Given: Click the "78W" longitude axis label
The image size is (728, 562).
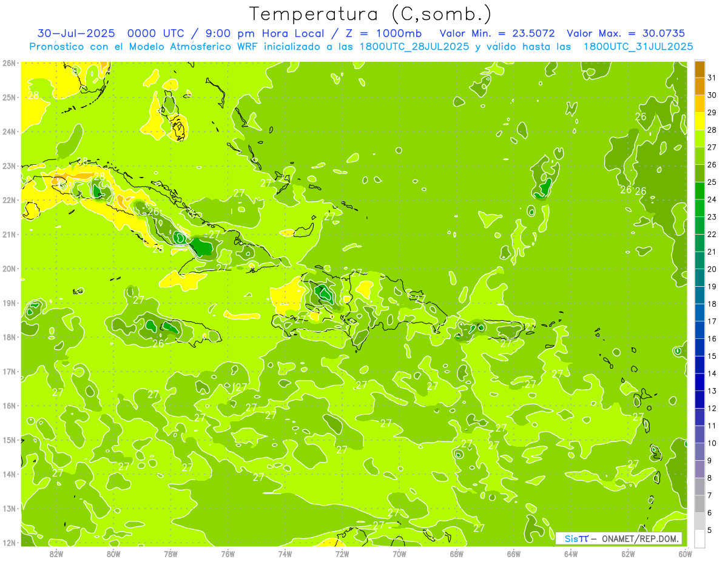Looking at the screenshot, I should 170,554.
